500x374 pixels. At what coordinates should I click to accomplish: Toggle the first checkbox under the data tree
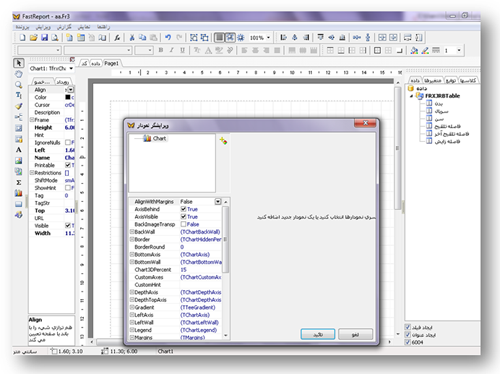click(x=408, y=327)
